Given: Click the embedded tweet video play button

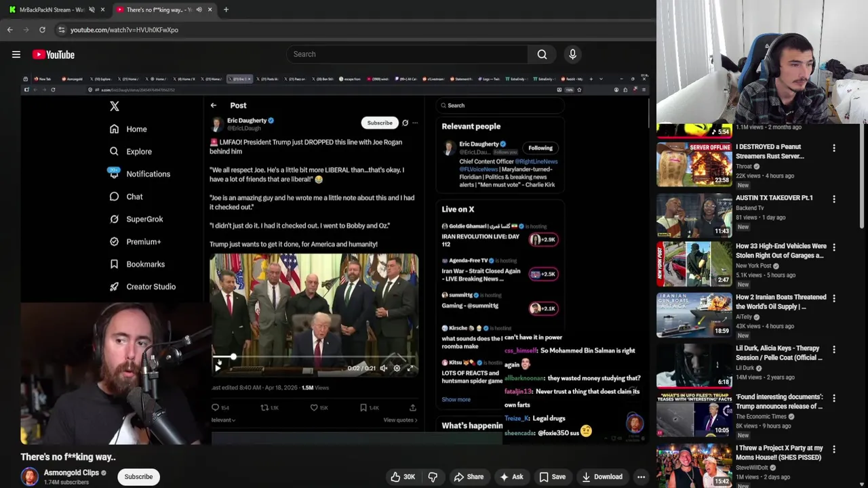Looking at the screenshot, I should pos(218,368).
